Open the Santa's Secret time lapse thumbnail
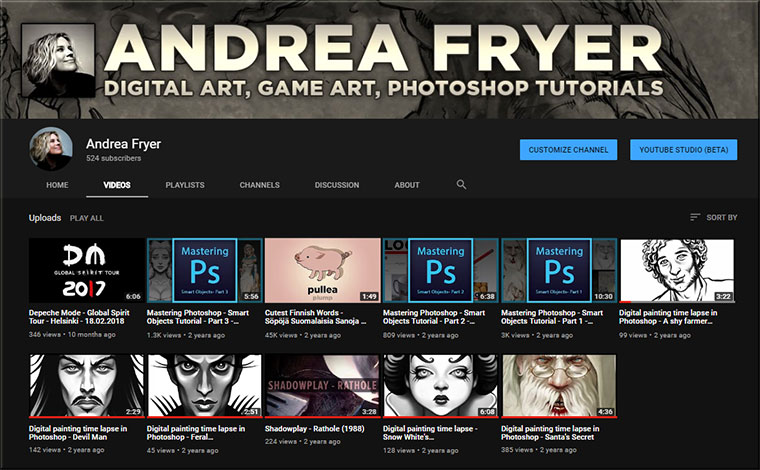Screen dimensions: 760x470 [559, 385]
